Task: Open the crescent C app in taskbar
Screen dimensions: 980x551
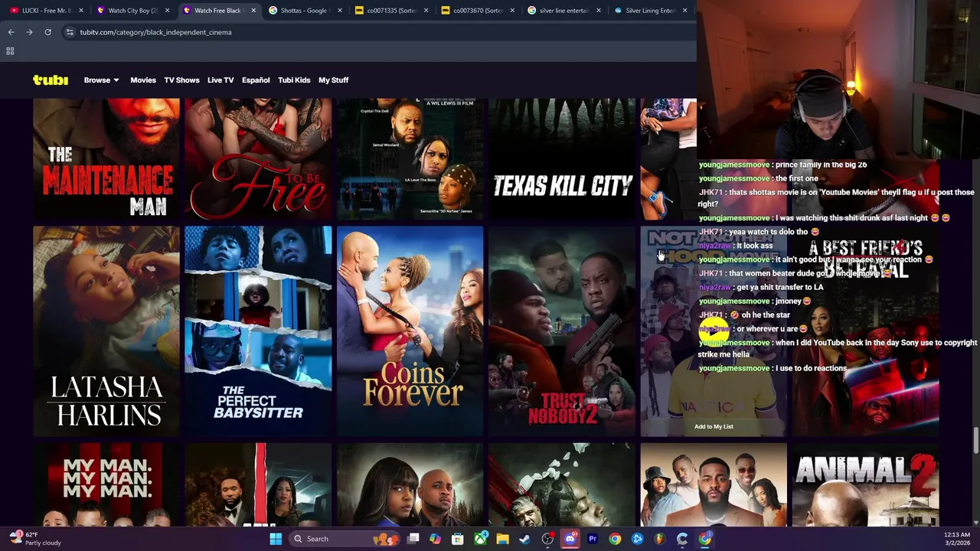Action: [682, 539]
